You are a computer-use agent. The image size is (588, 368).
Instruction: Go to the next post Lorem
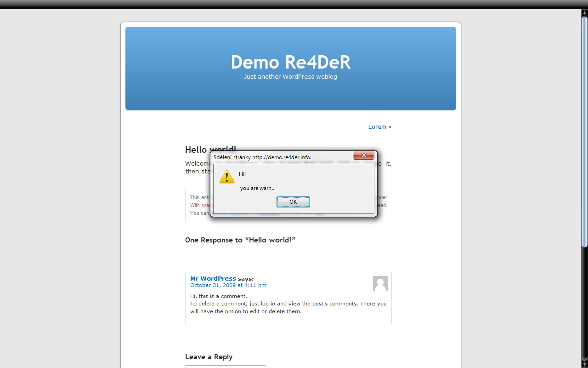click(377, 127)
